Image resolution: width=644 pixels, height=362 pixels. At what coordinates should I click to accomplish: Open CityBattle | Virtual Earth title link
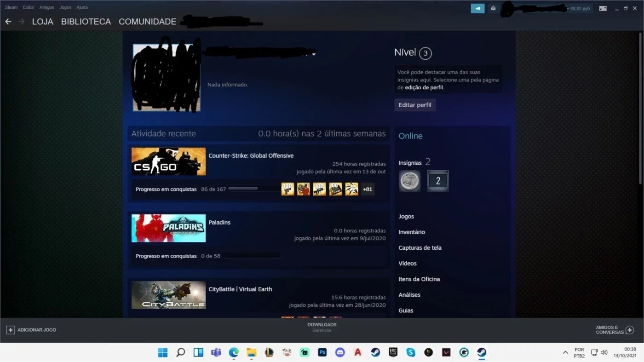[240, 289]
